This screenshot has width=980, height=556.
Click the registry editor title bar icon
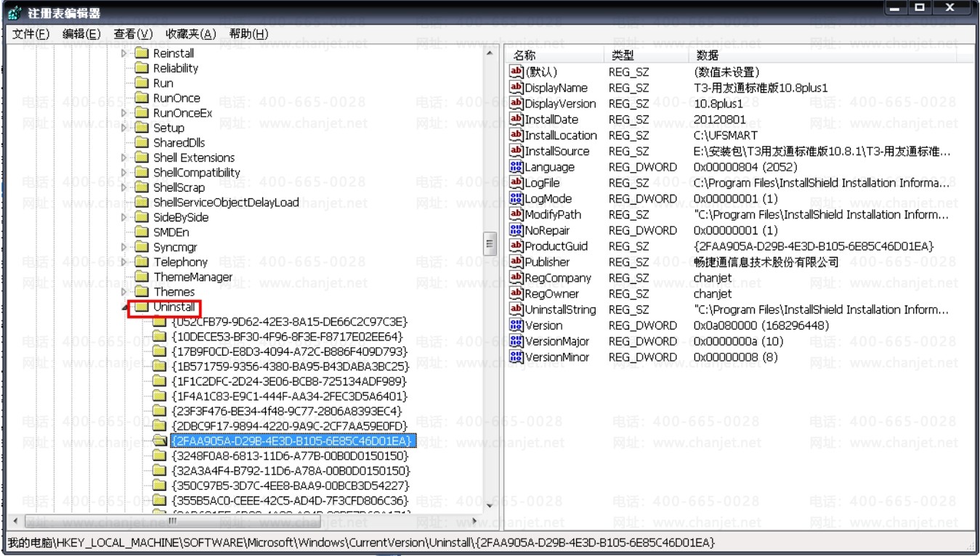15,13
